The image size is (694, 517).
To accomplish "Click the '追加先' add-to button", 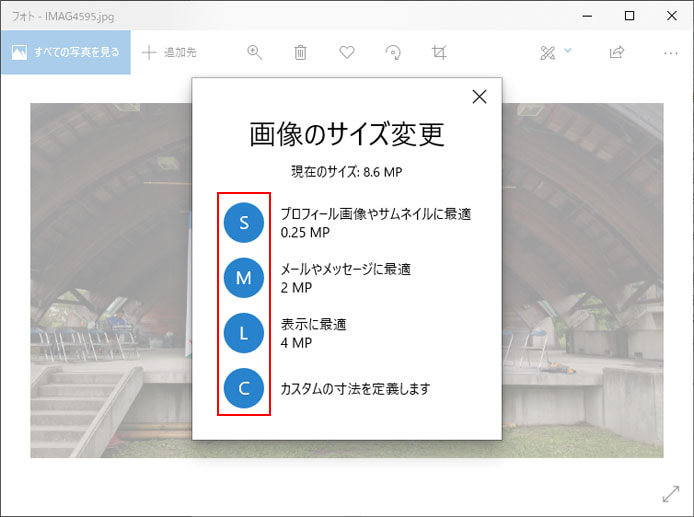I will [x=169, y=52].
